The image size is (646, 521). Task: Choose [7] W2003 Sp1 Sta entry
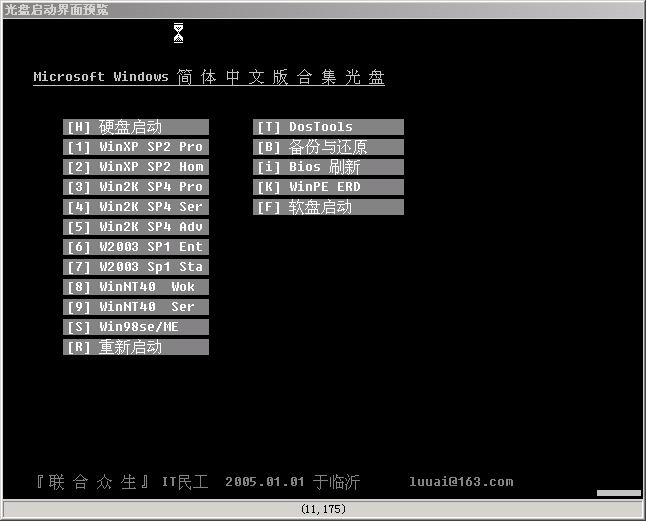[136, 267]
